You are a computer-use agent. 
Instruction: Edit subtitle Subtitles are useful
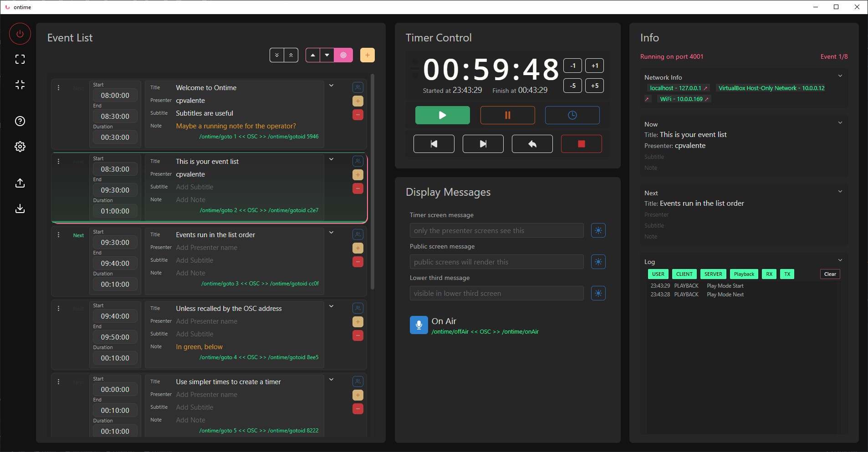pos(204,113)
